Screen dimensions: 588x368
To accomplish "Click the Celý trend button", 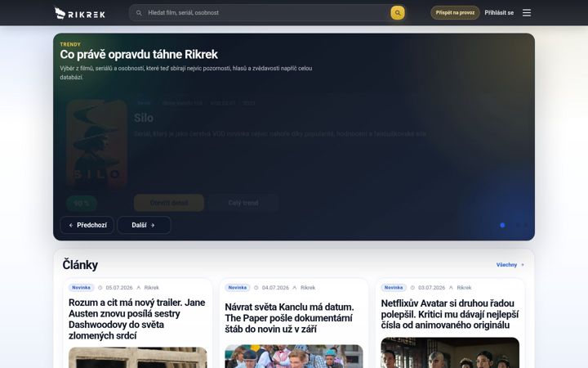I will point(243,203).
